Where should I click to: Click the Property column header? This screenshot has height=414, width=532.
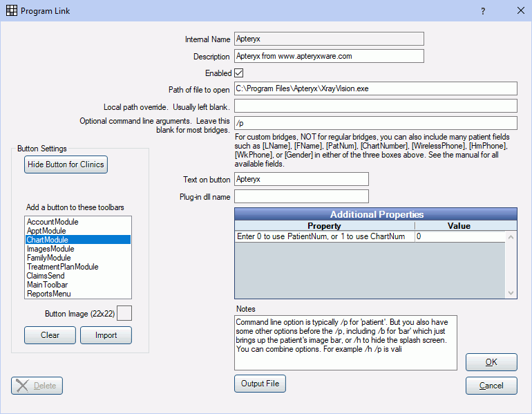click(x=324, y=226)
